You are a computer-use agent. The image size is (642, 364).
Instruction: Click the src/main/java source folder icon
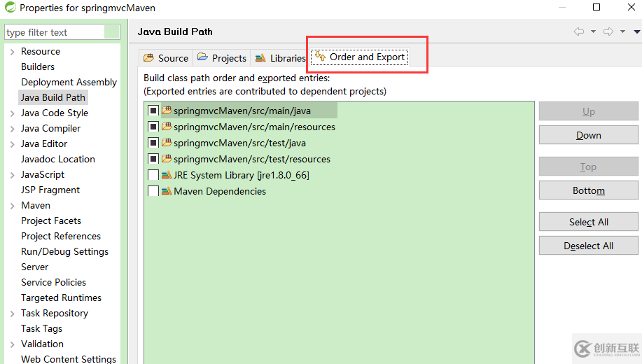tap(167, 111)
